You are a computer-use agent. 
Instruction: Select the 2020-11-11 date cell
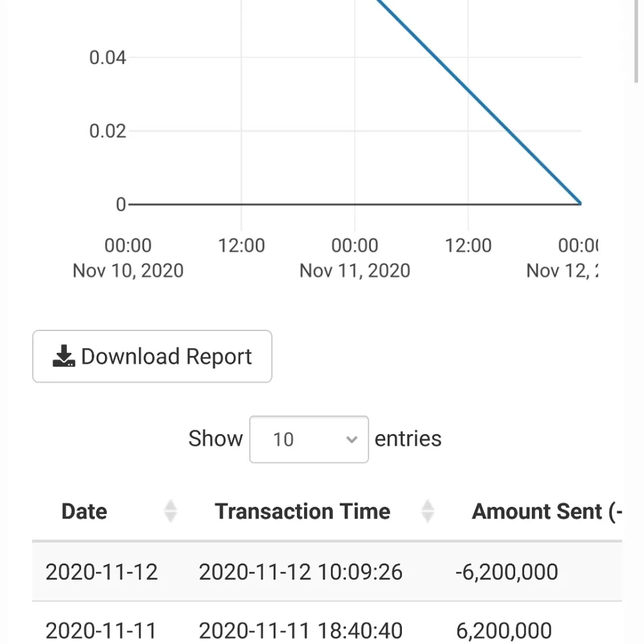(x=100, y=630)
